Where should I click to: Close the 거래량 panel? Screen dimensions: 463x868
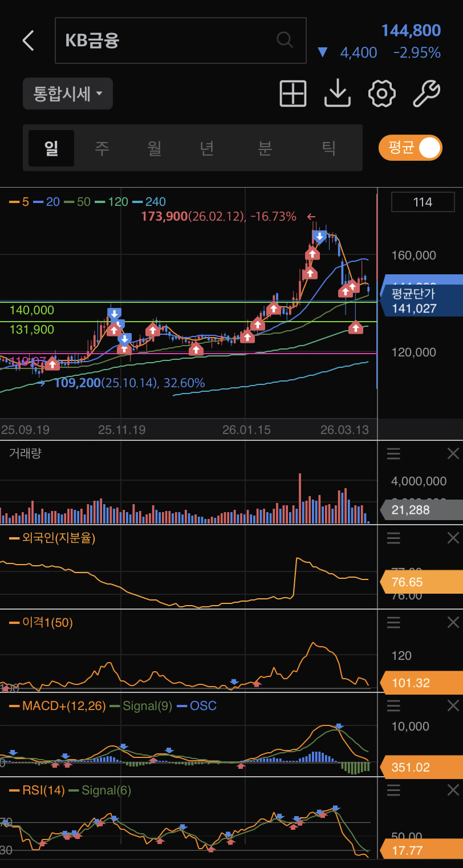[453, 454]
